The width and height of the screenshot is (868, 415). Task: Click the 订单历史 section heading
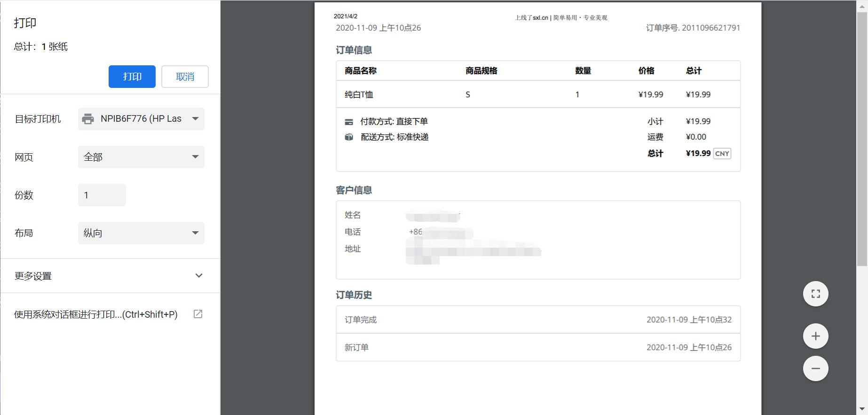coord(354,295)
